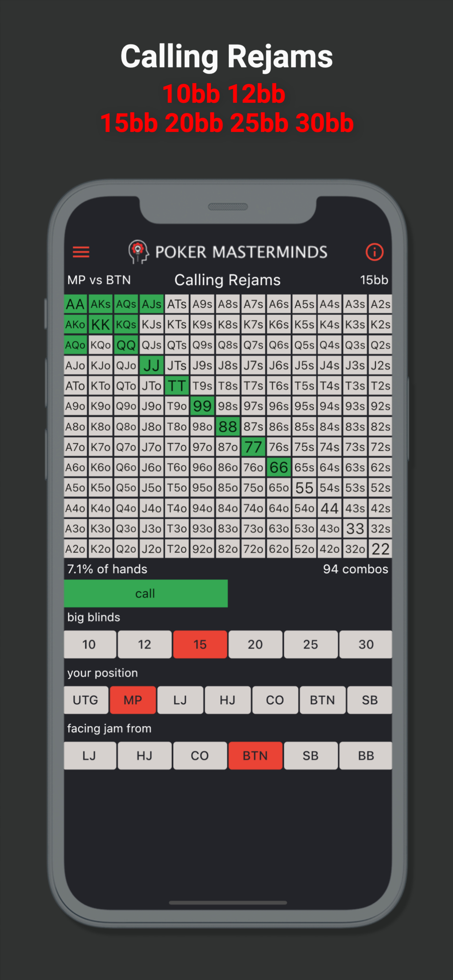Tap the JJ hand cell
Viewport: 453px width, 980px height.
(151, 365)
